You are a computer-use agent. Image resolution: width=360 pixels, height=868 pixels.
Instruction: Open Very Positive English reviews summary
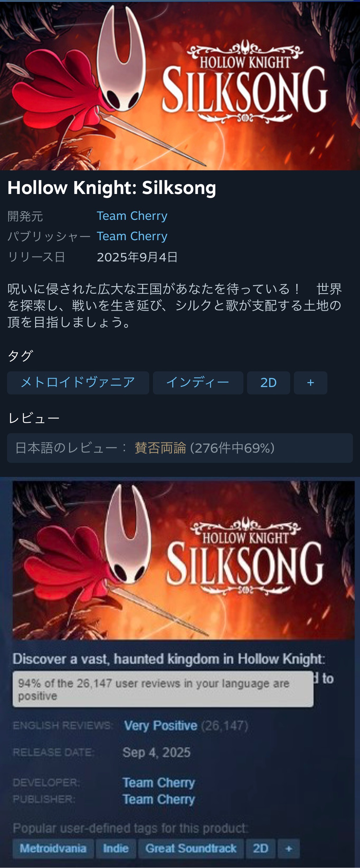click(161, 725)
